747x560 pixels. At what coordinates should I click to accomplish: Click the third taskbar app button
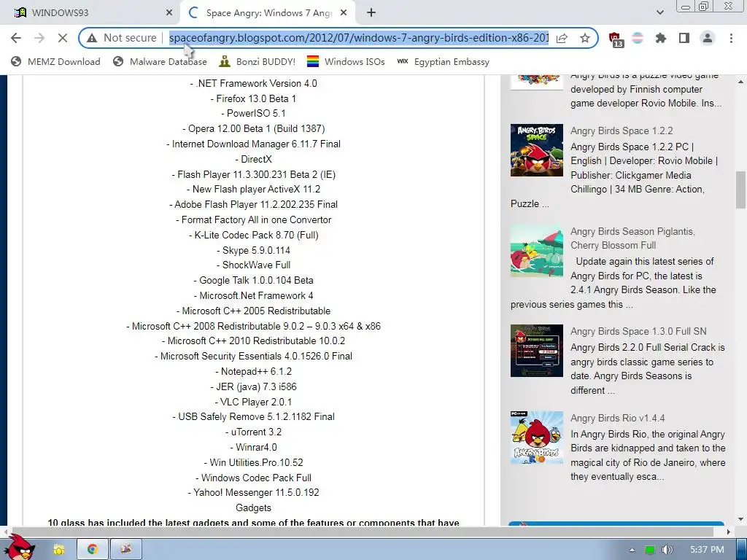tap(125, 550)
